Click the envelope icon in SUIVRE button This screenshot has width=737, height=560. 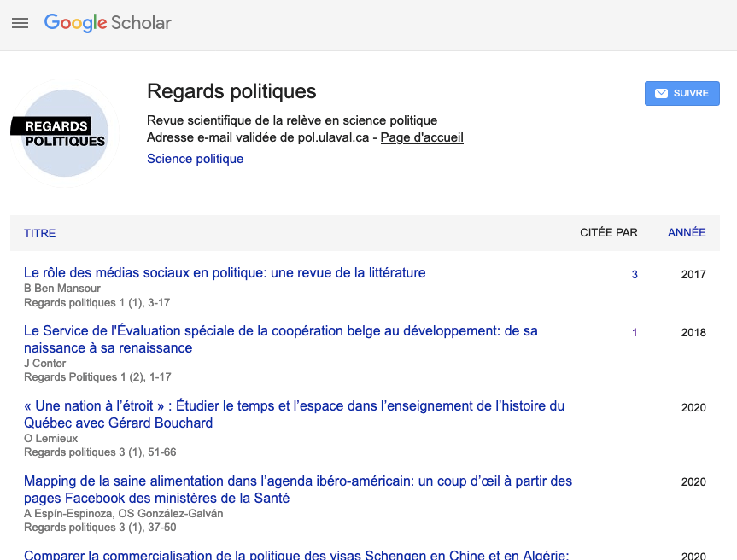pyautogui.click(x=661, y=93)
